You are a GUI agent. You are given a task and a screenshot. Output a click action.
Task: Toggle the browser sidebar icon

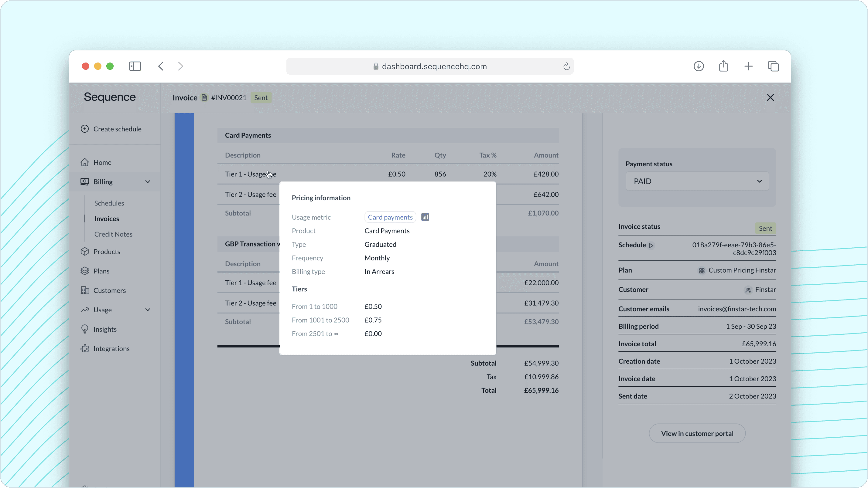pos(135,66)
